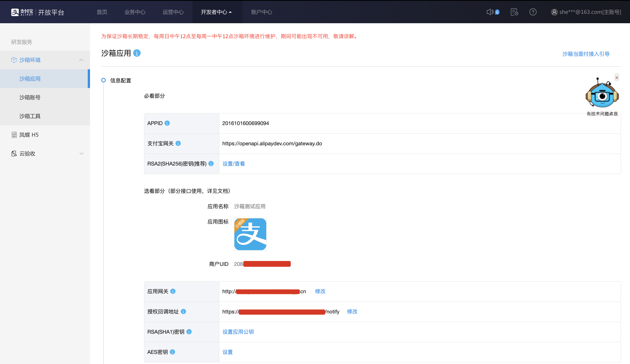Viewport: 630px width, 364px height.
Task: Select 沙箱账号 in the sidebar
Action: (30, 97)
